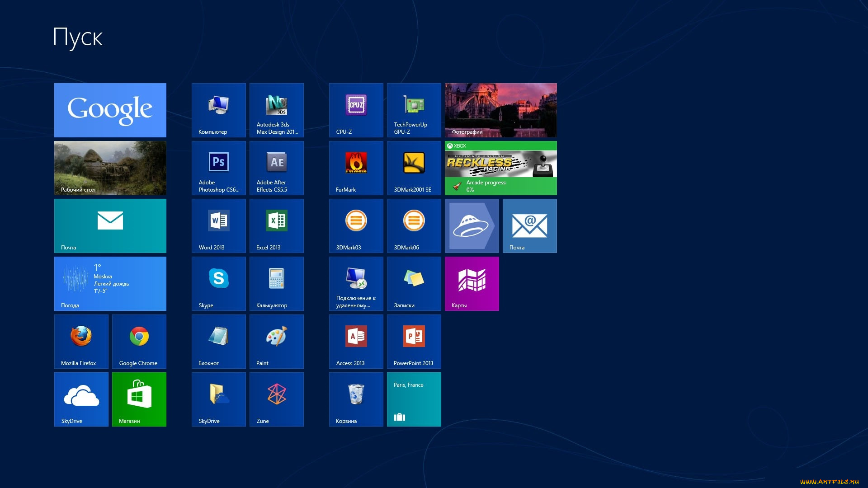
Task: Open the Корзина recycle bin tile
Action: coord(356,399)
